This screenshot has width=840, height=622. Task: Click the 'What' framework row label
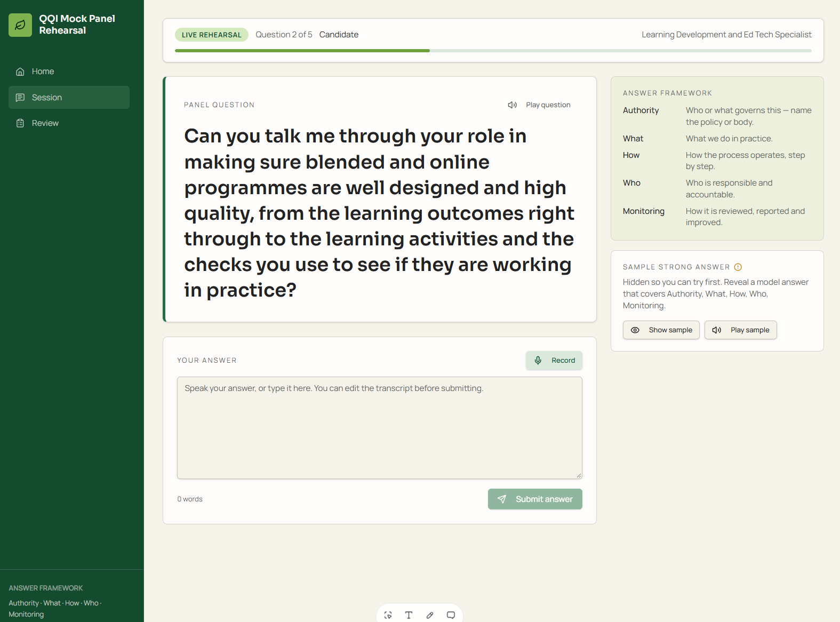click(x=633, y=139)
